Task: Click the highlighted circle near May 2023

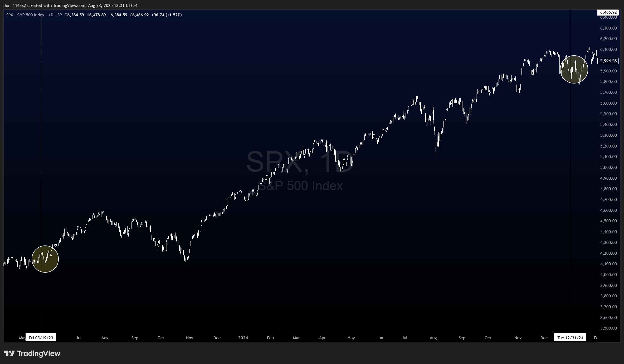Action: click(x=45, y=259)
